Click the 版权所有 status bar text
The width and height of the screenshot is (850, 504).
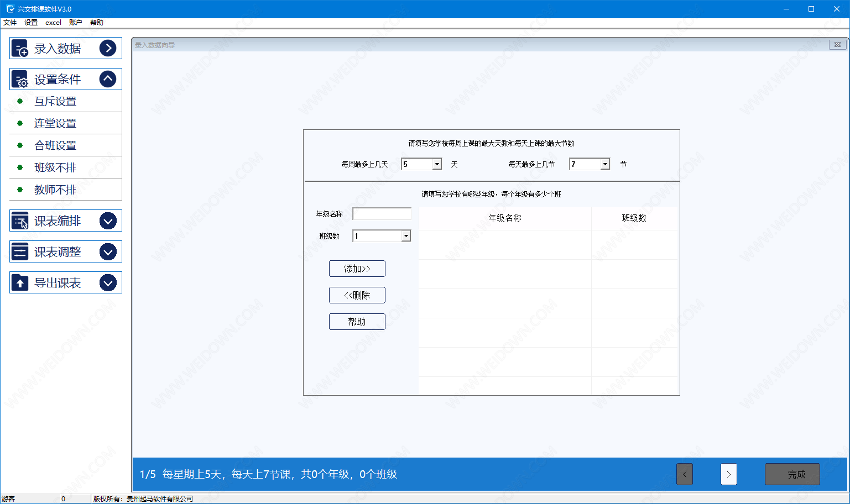(143, 498)
